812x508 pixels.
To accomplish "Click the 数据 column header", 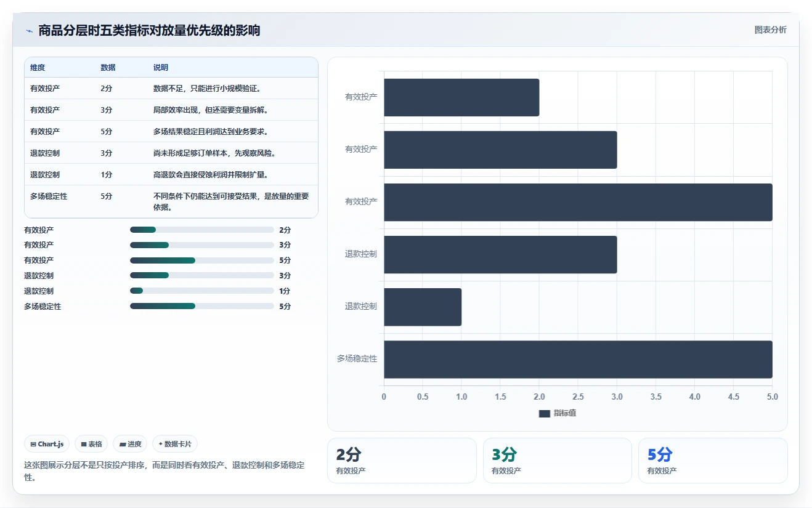I will pyautogui.click(x=108, y=68).
